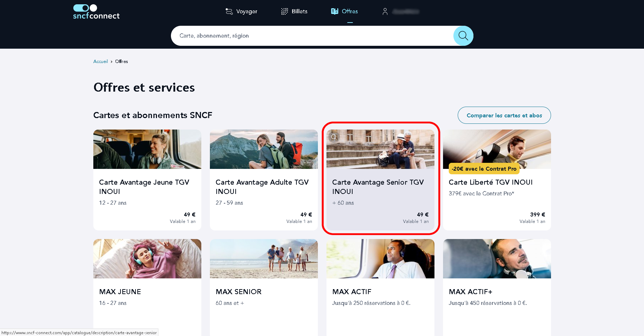Click the -20€ avec le Contrat Pro badge
The width and height of the screenshot is (644, 336).
(484, 169)
